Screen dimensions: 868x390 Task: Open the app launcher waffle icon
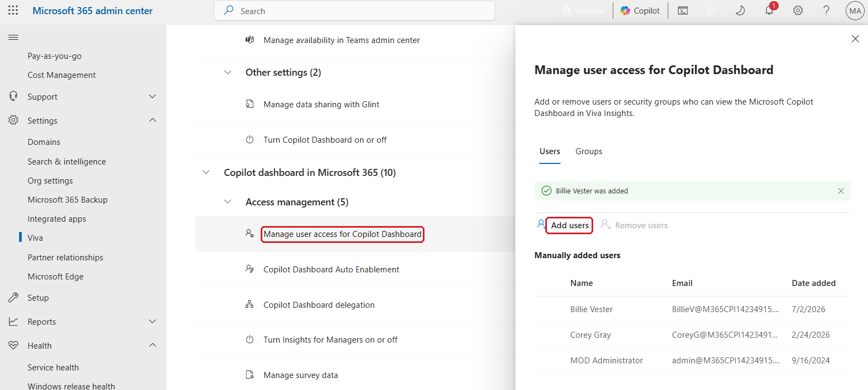click(13, 10)
